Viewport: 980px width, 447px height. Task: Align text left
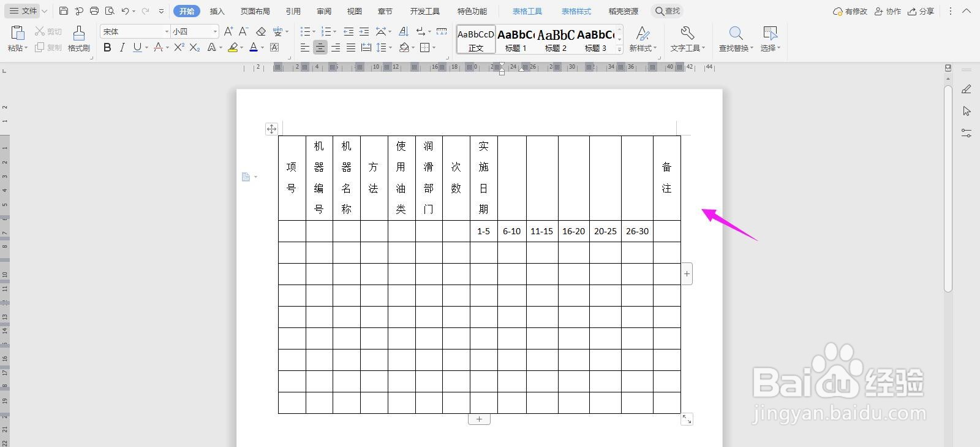click(x=304, y=47)
